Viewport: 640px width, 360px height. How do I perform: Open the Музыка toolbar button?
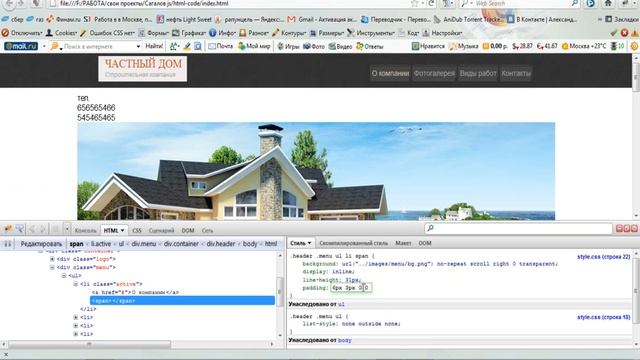464,46
